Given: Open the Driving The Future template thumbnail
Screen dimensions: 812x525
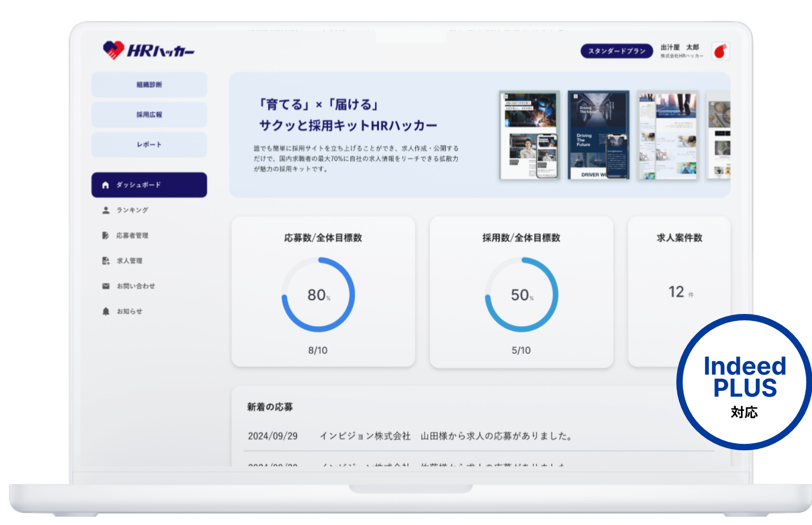Looking at the screenshot, I should pos(598,135).
